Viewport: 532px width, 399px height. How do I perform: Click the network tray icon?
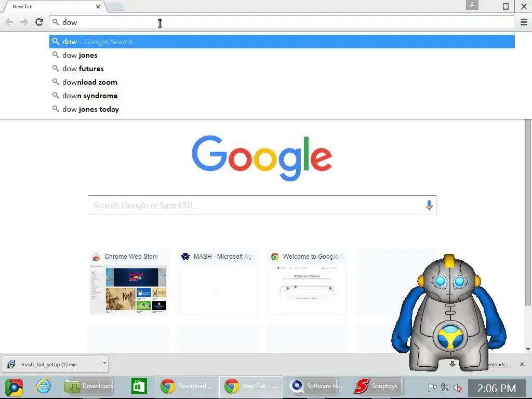445,387
